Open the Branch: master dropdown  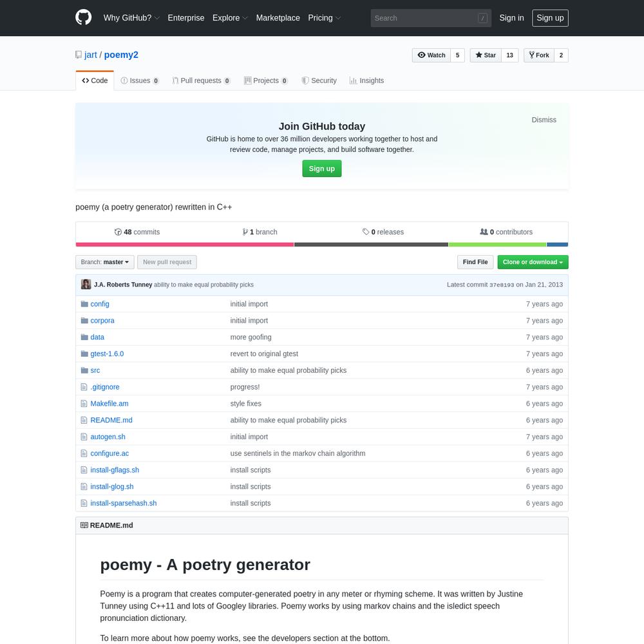[x=105, y=262]
